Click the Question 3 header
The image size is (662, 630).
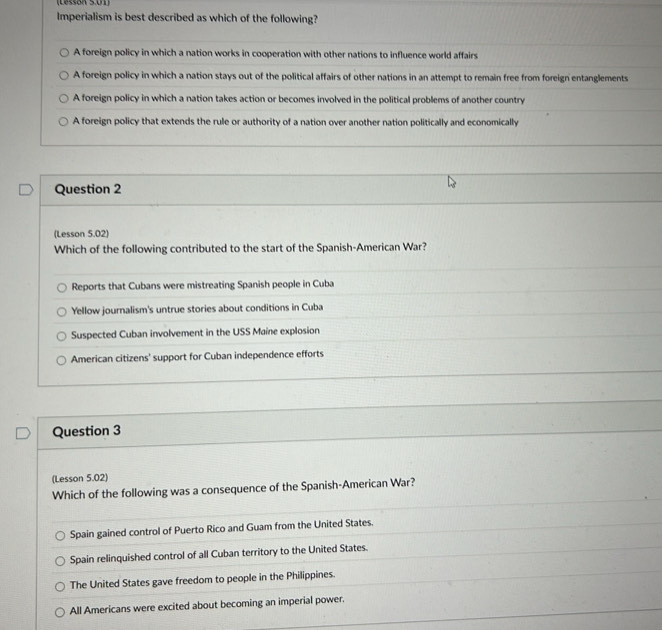(87, 431)
